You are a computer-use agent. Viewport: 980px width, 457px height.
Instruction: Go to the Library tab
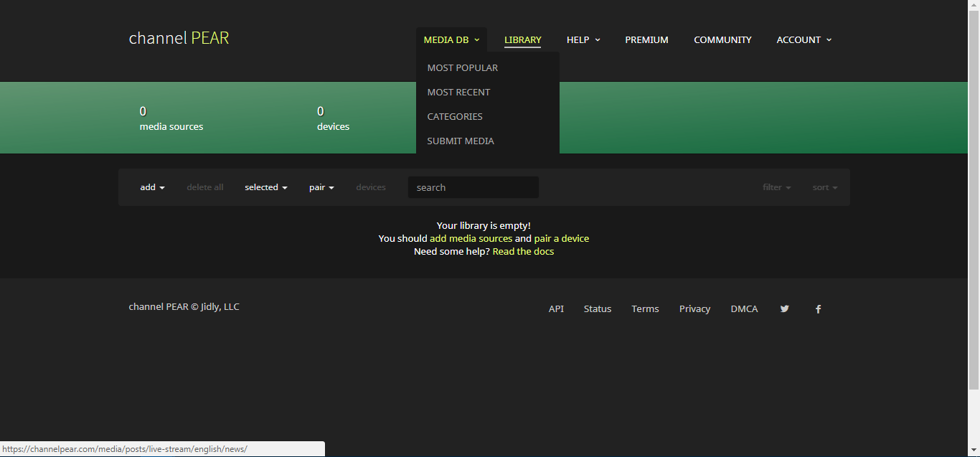[522, 40]
